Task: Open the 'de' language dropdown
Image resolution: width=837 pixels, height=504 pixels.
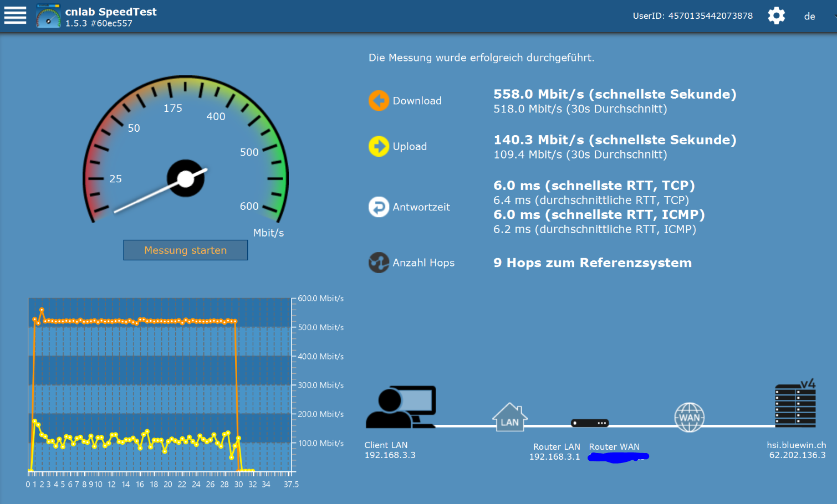Action: point(810,17)
